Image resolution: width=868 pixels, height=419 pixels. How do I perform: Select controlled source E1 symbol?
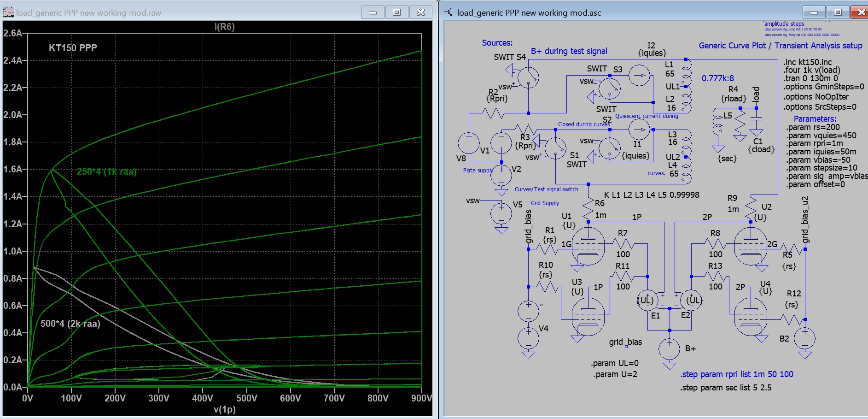pyautogui.click(x=647, y=301)
